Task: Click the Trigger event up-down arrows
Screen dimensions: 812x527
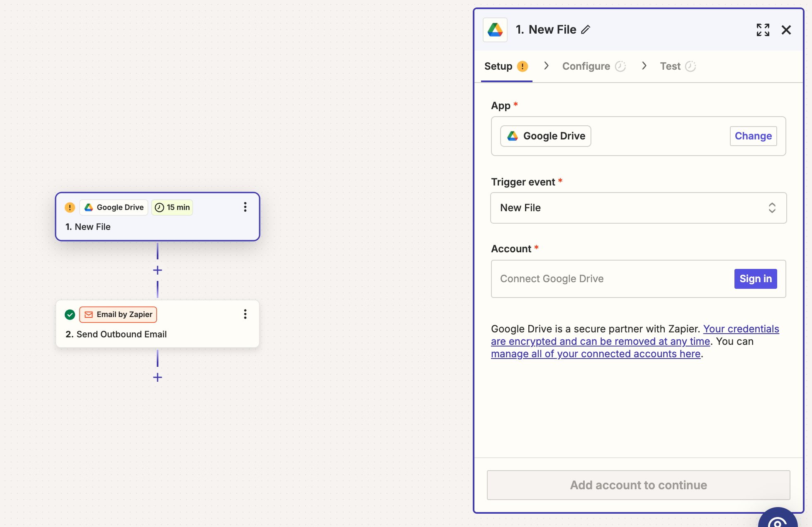Action: point(772,208)
